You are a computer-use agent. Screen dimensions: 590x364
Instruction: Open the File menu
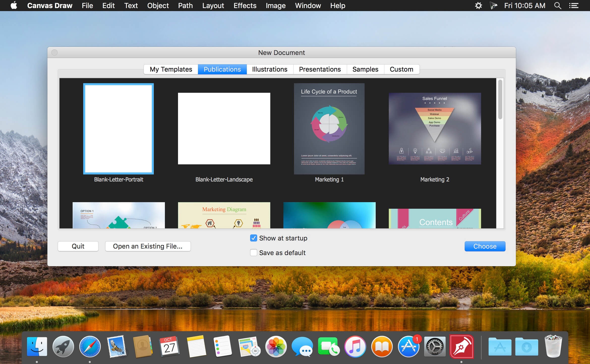coord(87,6)
